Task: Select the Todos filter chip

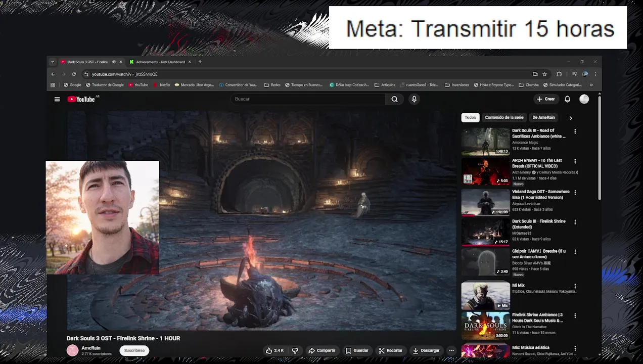Action: [x=470, y=117]
